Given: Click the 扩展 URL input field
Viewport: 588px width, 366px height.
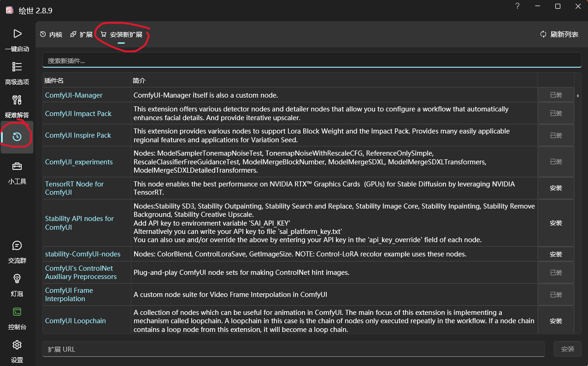Looking at the screenshot, I should (294, 349).
